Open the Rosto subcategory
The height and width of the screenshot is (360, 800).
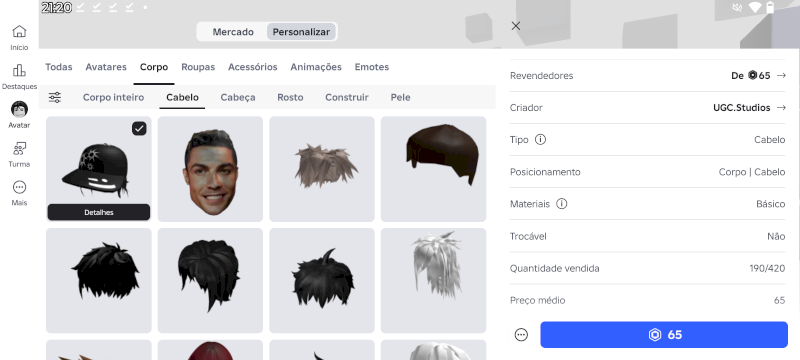coord(290,97)
